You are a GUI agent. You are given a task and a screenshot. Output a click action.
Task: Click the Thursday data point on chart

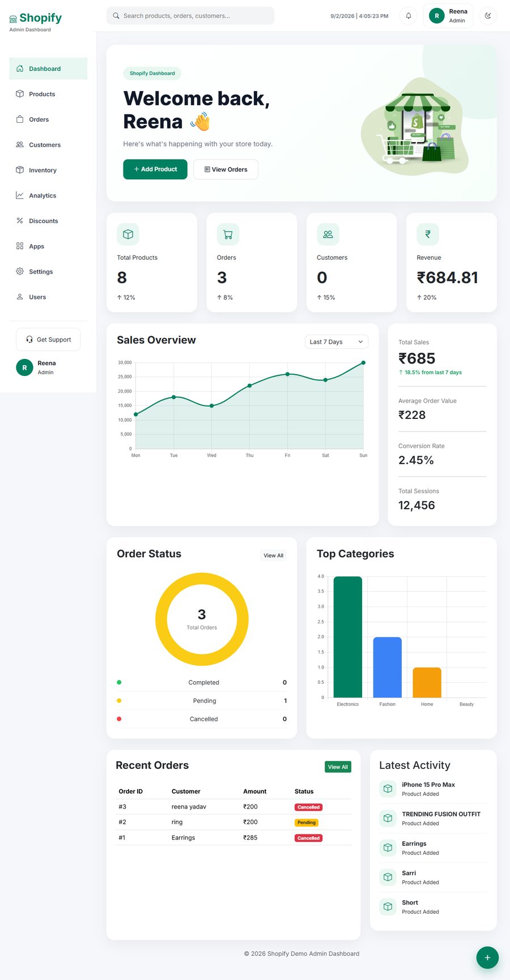pos(249,386)
